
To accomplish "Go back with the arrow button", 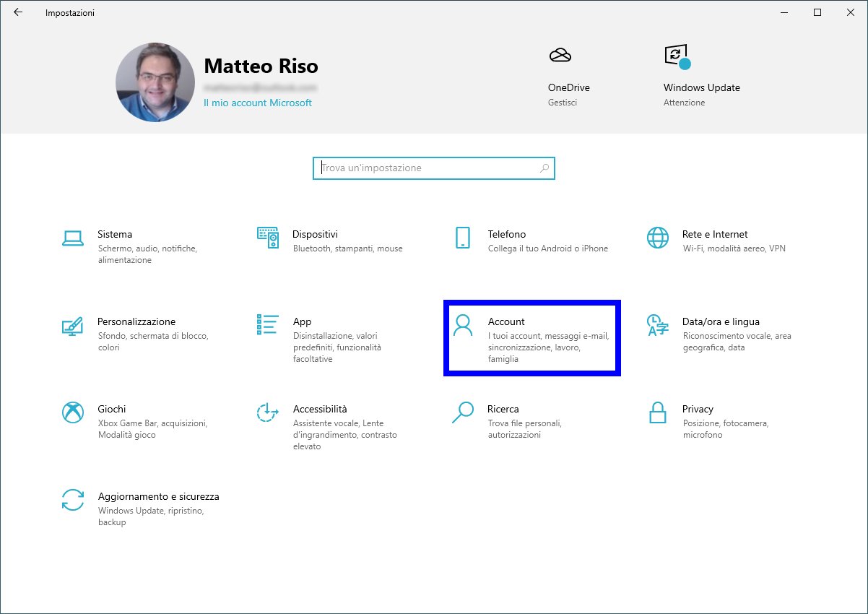I will (18, 12).
